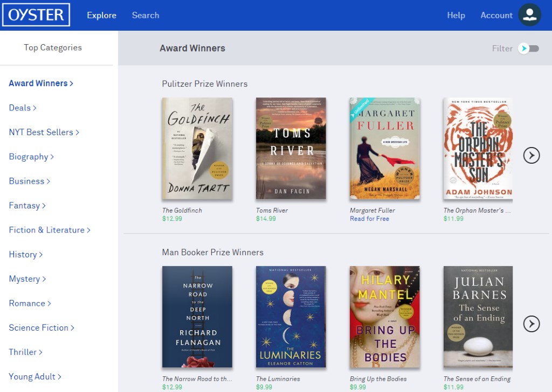Image resolution: width=552 pixels, height=392 pixels.
Task: Select Business category
Action: [x=30, y=181]
